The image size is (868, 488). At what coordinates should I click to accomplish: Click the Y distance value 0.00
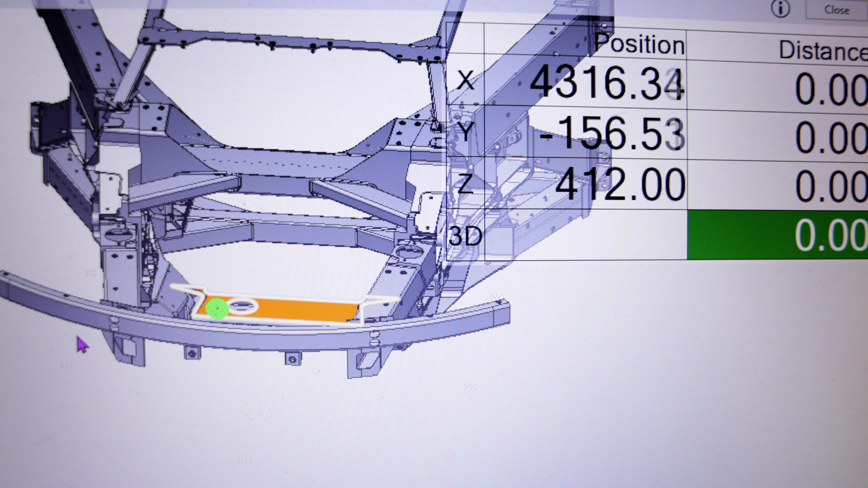[831, 138]
